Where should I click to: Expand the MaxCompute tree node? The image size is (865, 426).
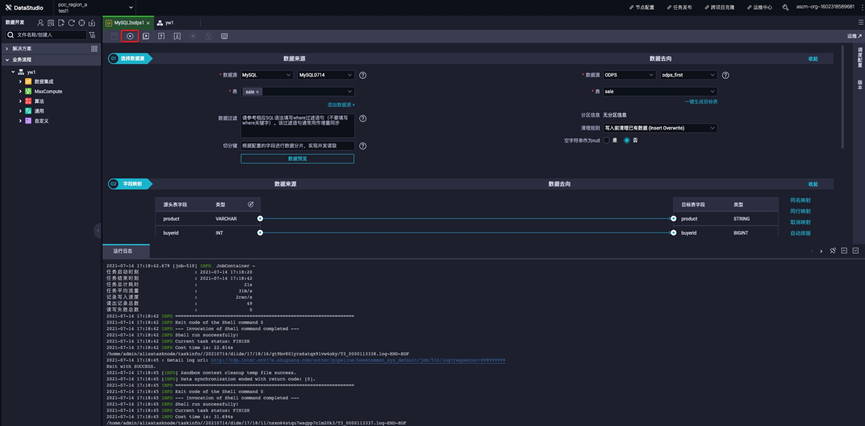pyautogui.click(x=20, y=91)
